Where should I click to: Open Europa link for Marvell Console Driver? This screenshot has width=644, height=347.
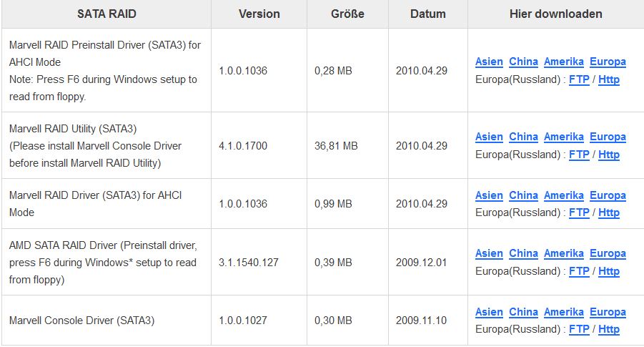608,312
